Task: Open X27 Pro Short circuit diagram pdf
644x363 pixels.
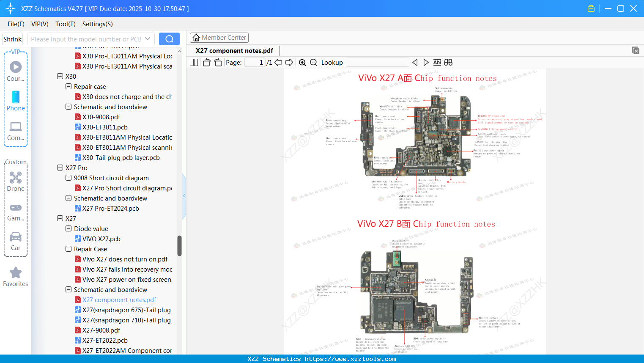Action: pyautogui.click(x=127, y=188)
